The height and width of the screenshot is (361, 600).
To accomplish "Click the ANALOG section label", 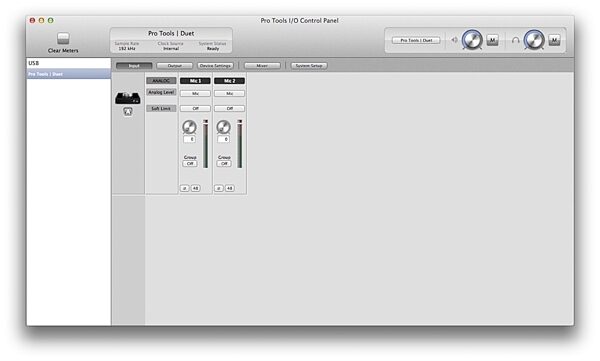I will pos(161,81).
